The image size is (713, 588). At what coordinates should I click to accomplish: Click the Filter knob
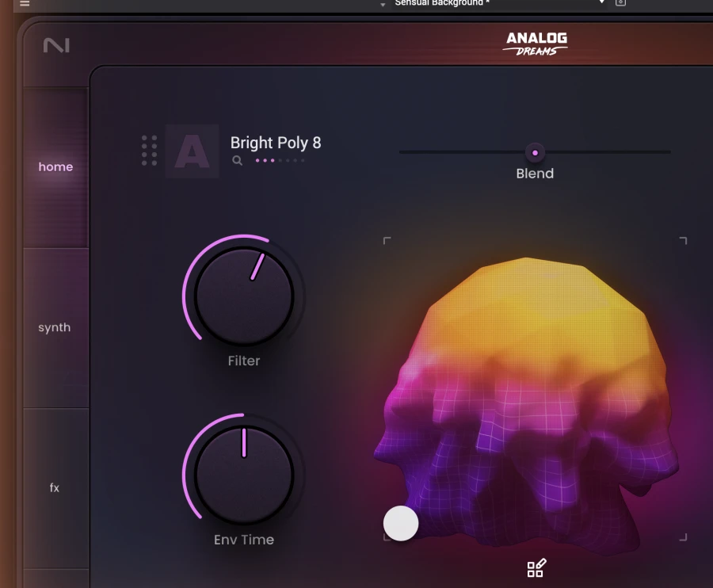tap(244, 296)
